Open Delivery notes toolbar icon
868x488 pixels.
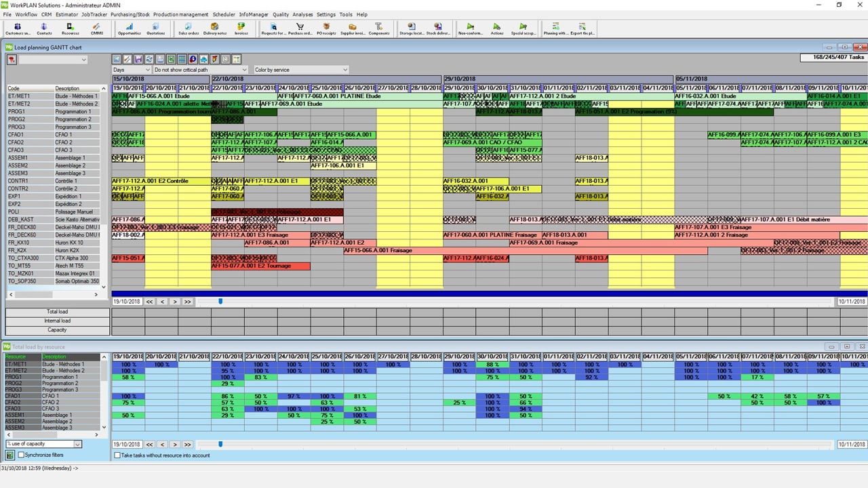click(214, 28)
